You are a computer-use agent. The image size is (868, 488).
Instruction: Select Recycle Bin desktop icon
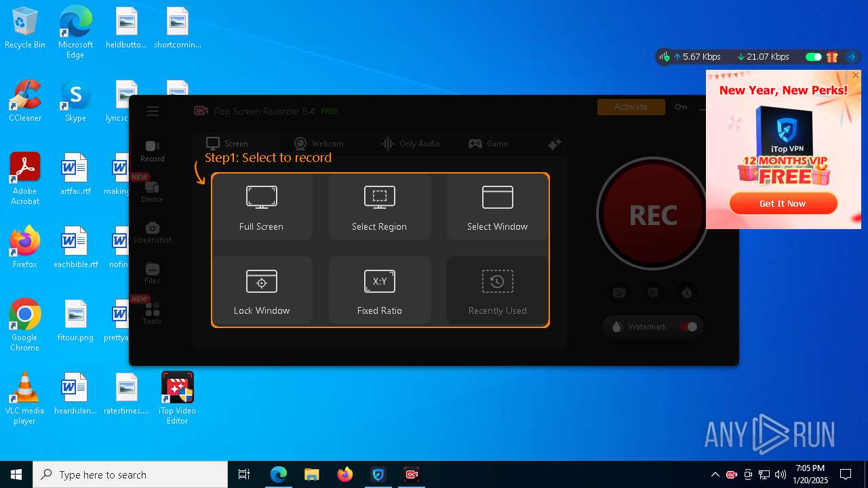tap(25, 28)
